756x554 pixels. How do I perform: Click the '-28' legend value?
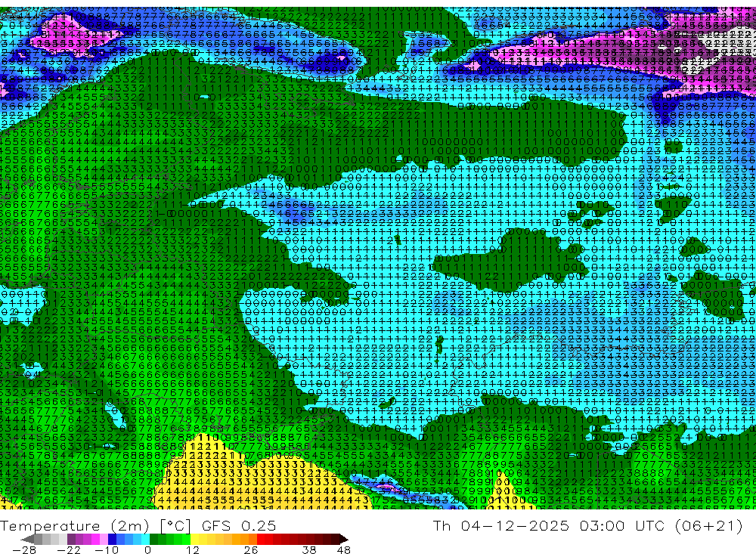point(24,550)
